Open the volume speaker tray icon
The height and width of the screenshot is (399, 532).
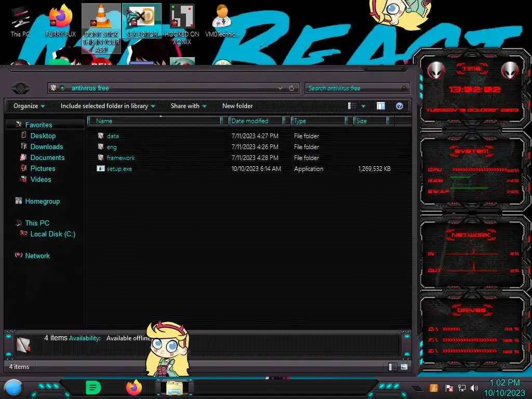[x=474, y=388]
